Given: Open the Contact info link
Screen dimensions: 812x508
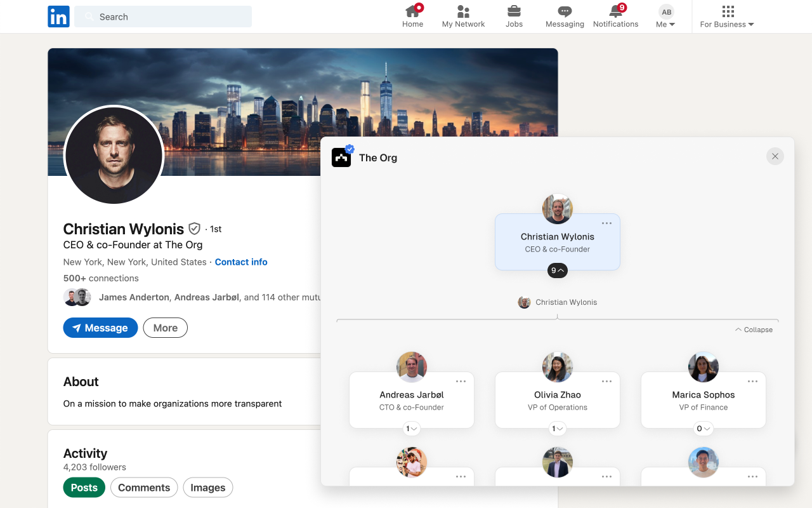Looking at the screenshot, I should pyautogui.click(x=241, y=262).
